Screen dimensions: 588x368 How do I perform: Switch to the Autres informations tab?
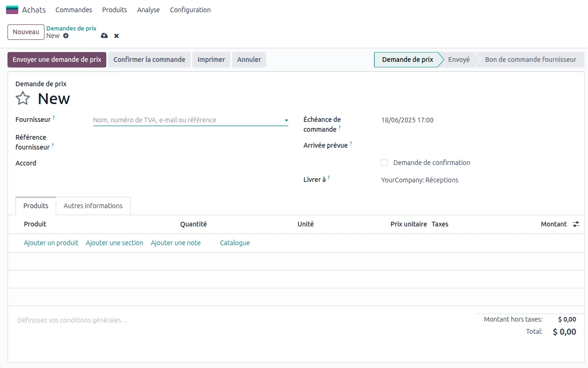[93, 206]
